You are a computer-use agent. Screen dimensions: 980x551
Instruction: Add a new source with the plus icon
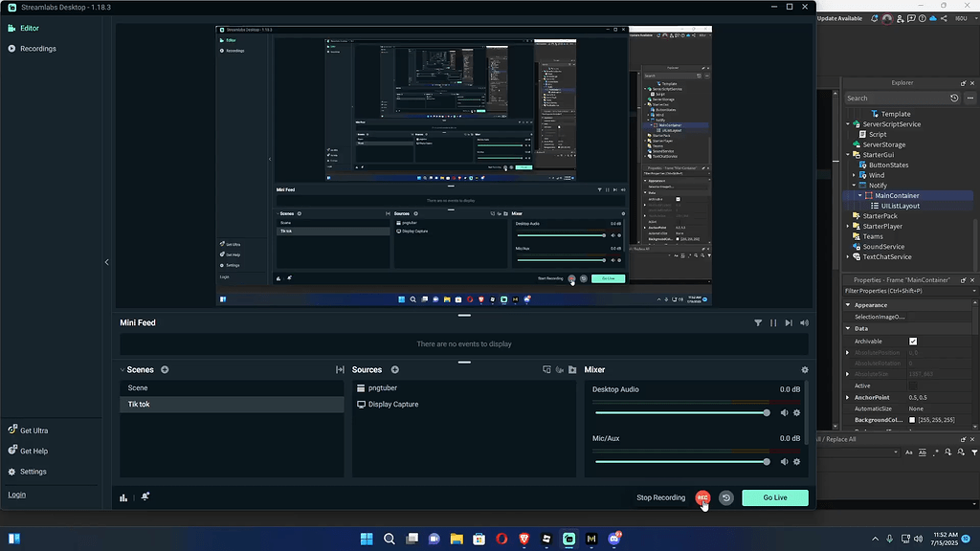pos(393,369)
